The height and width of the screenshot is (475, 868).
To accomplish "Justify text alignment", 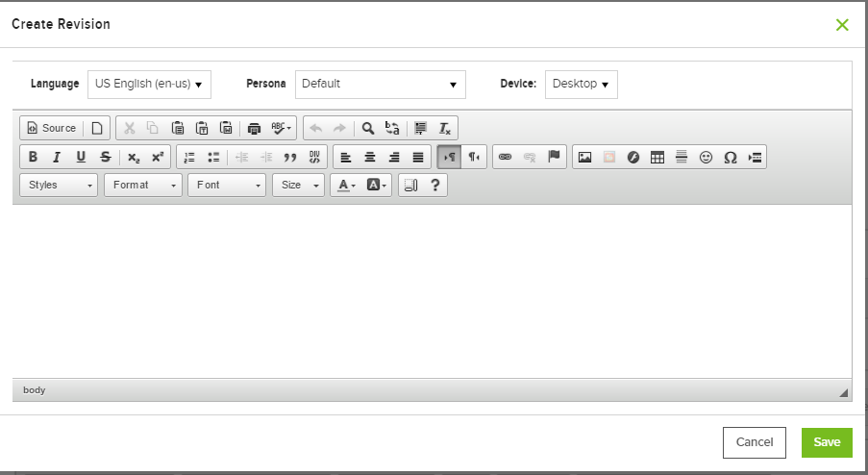I will [x=418, y=157].
